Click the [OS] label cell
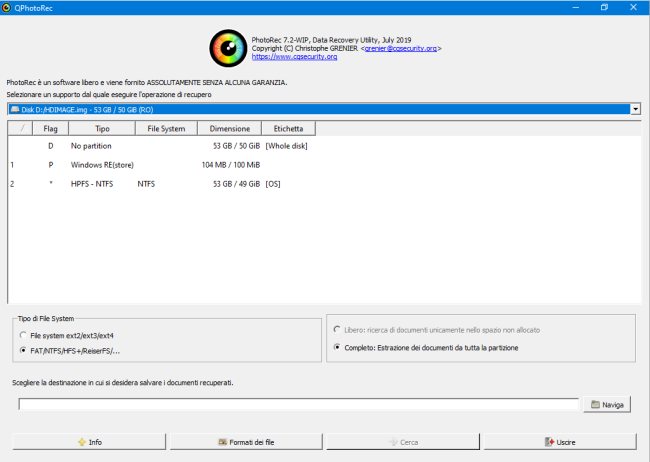Screen dimensions: 650x462 [273, 184]
